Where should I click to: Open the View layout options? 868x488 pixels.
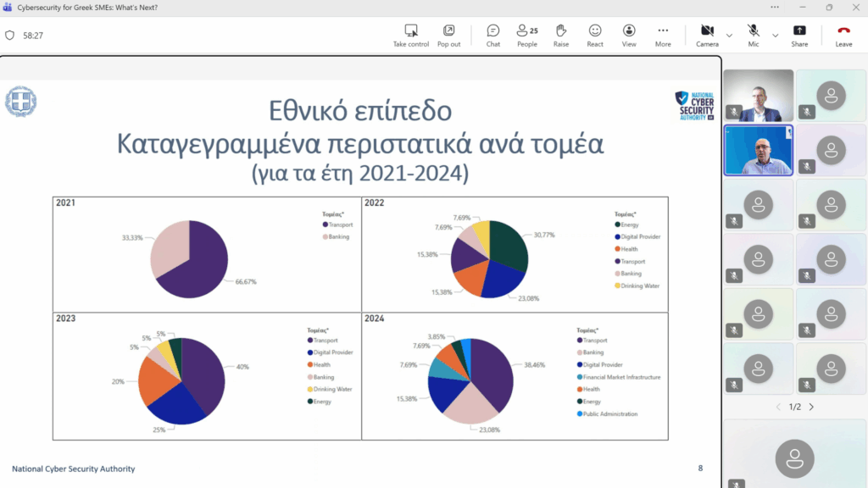pyautogui.click(x=629, y=35)
